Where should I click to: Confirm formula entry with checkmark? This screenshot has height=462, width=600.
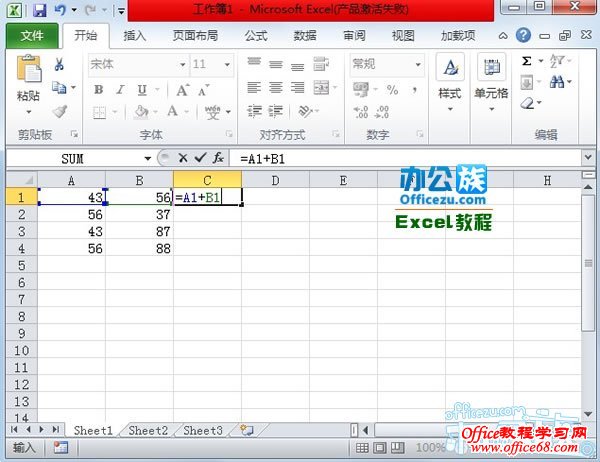[200, 157]
